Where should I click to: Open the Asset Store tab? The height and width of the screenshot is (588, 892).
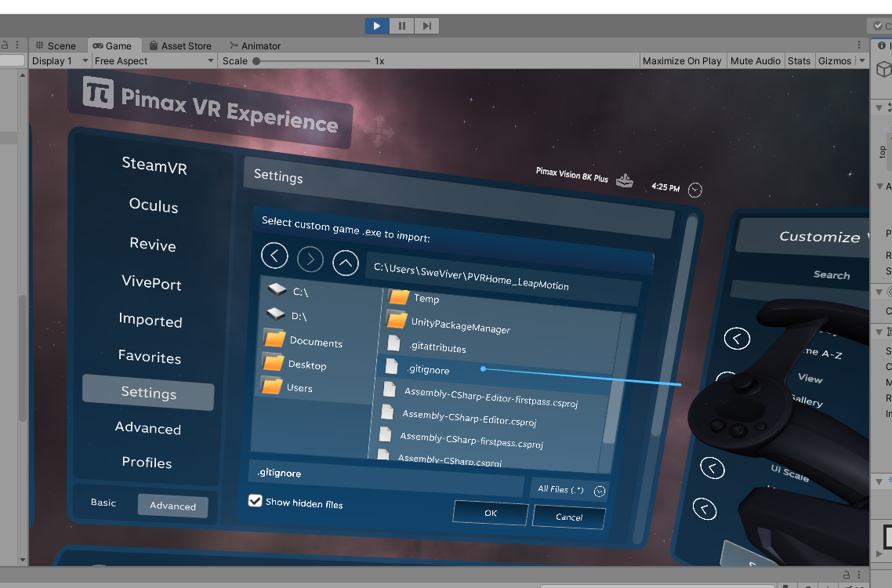pyautogui.click(x=180, y=45)
